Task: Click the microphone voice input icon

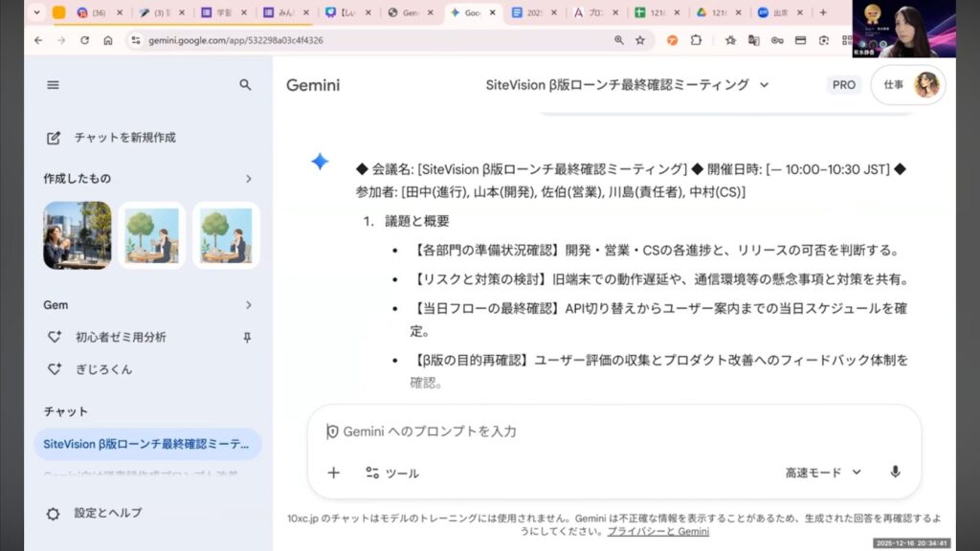Action: [895, 473]
